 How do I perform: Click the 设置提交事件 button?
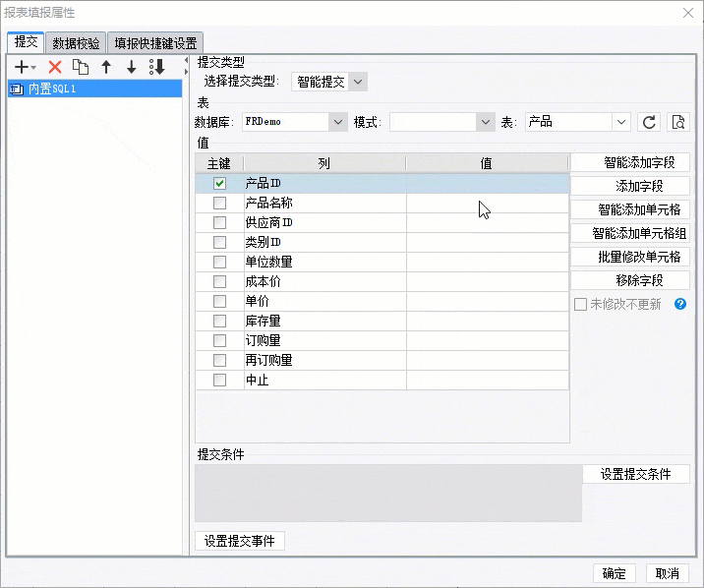[240, 541]
